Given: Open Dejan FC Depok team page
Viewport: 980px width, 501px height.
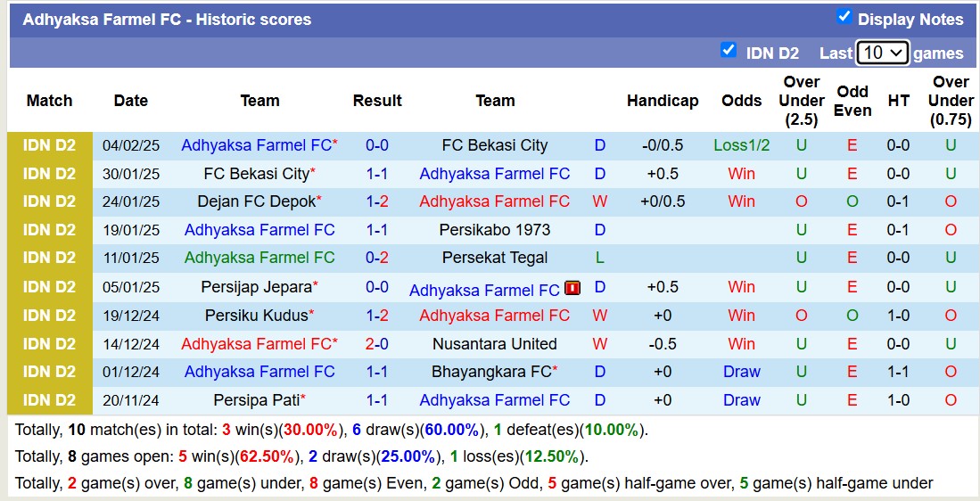Looking at the screenshot, I should [255, 201].
